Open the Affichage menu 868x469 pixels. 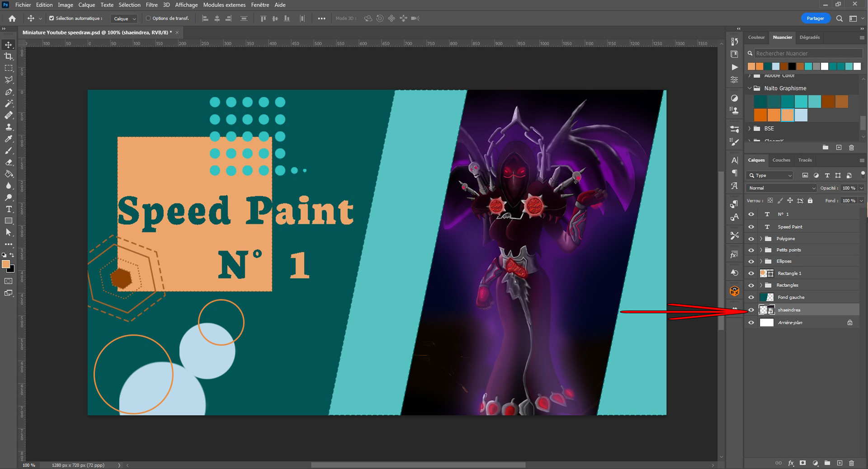pos(187,5)
